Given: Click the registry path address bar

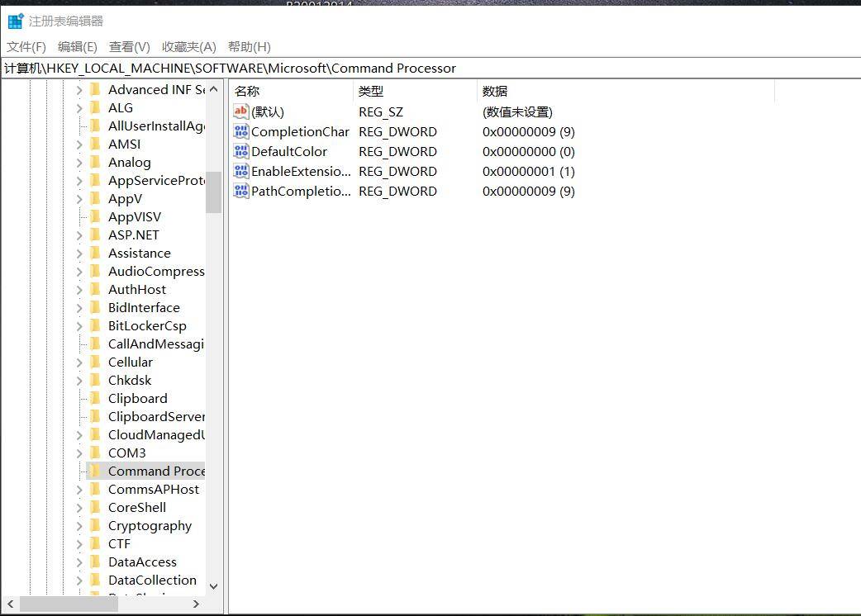Looking at the screenshot, I should coord(430,68).
